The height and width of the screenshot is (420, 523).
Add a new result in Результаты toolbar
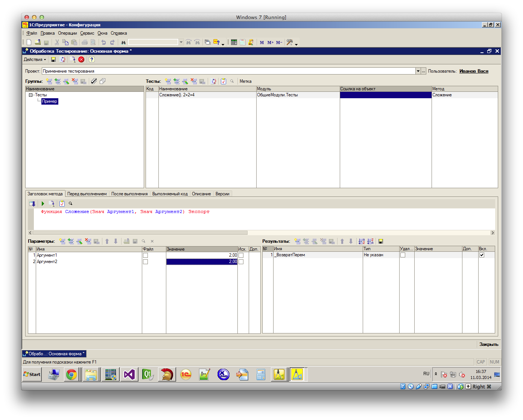coord(298,241)
